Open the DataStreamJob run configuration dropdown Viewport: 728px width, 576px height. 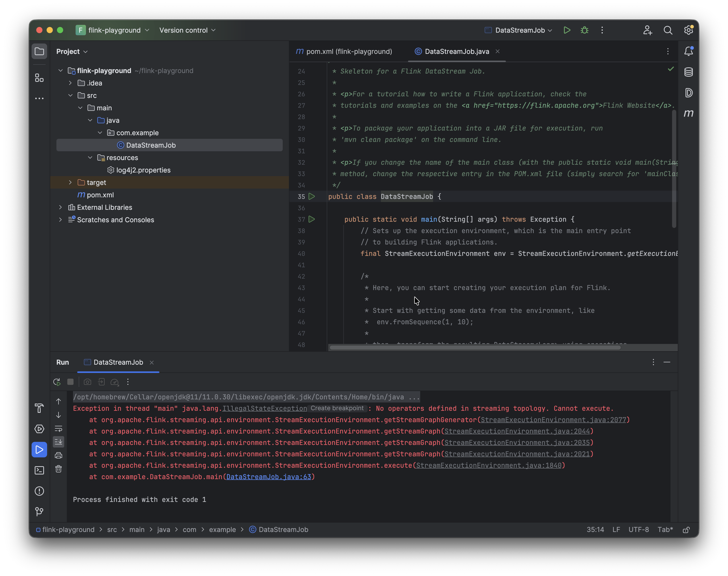(x=518, y=30)
